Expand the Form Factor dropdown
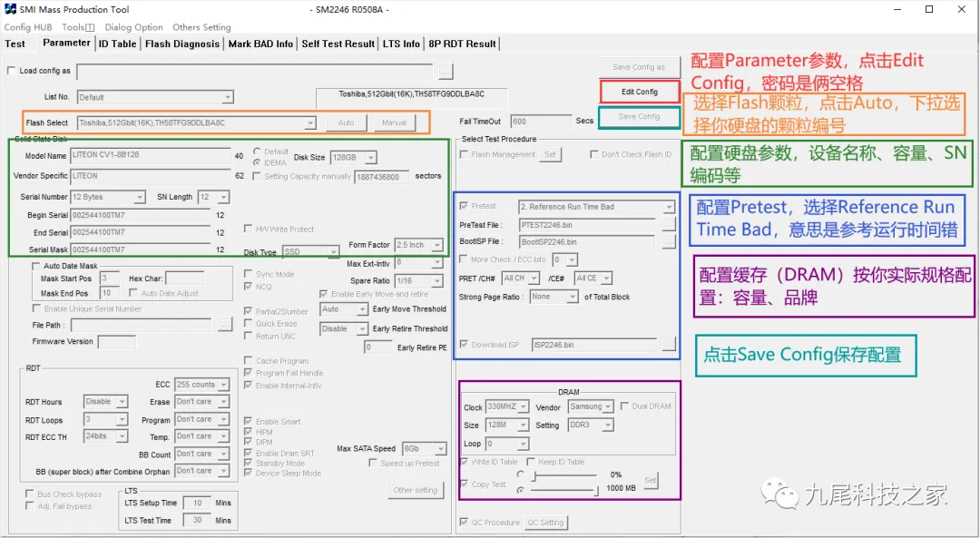The height and width of the screenshot is (538, 980). click(419, 246)
